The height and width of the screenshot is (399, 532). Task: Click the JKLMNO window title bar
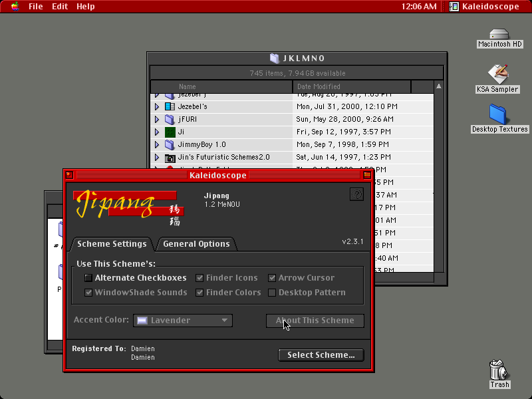coord(297,59)
